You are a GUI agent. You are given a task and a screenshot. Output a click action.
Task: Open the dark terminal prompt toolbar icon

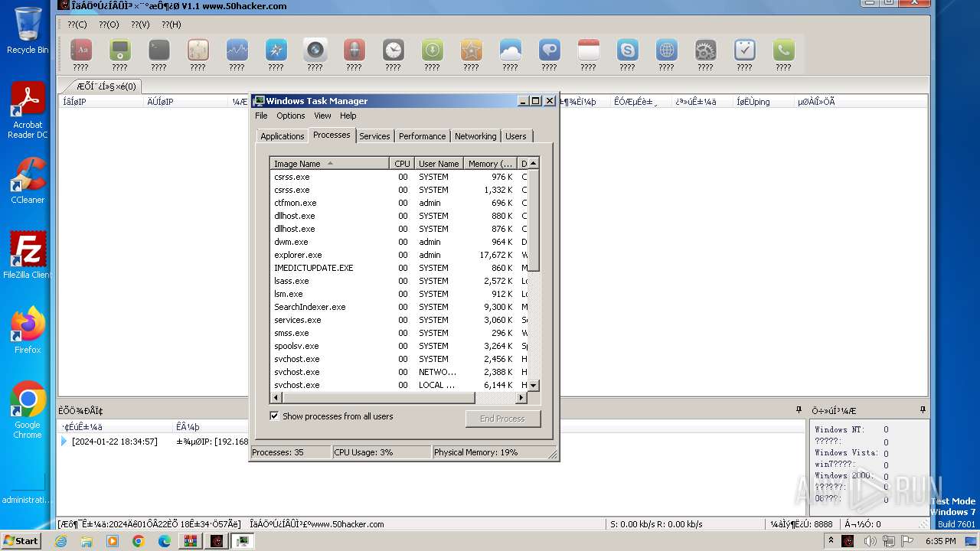pos(159,51)
